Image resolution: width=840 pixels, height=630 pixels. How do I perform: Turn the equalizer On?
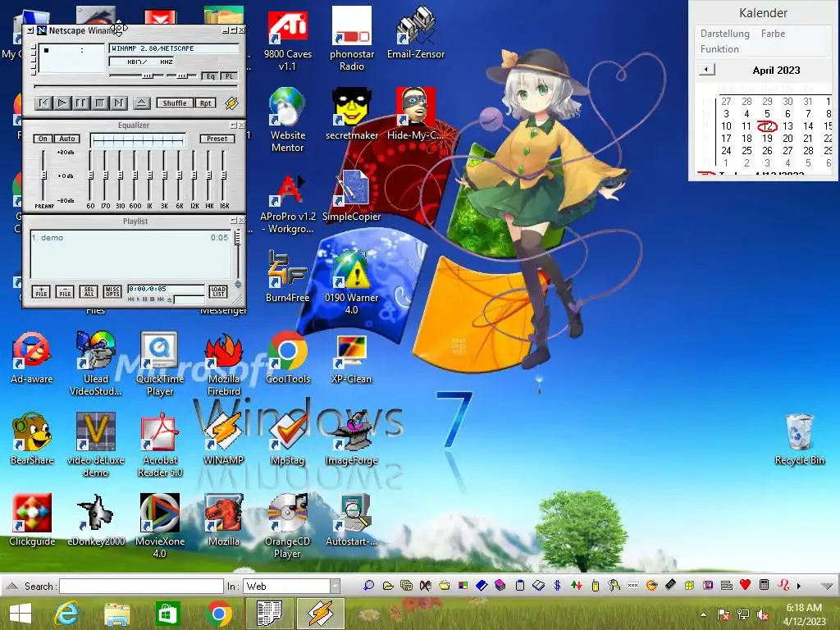pos(43,138)
